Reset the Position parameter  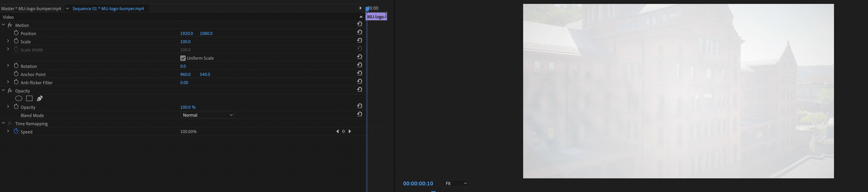click(x=360, y=32)
